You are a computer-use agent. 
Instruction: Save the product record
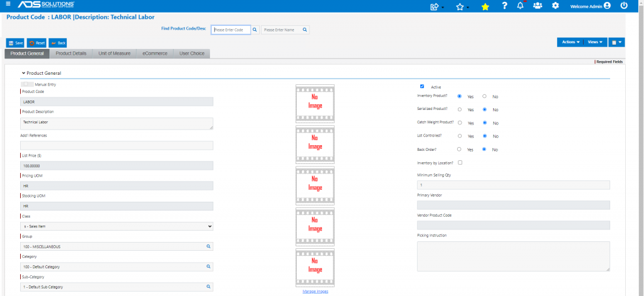click(x=16, y=43)
